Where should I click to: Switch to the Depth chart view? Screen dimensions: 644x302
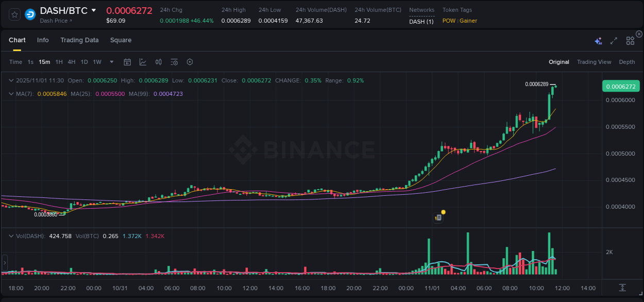627,62
